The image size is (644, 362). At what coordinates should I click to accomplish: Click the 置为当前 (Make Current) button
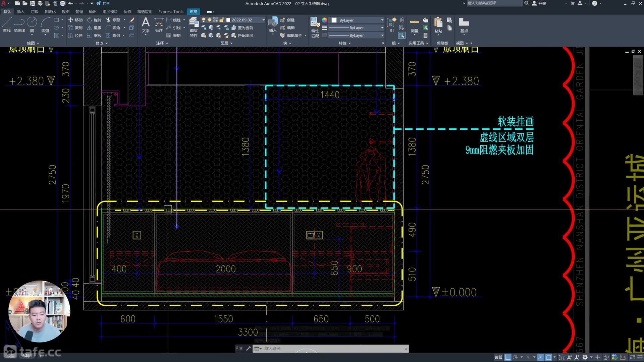(x=242, y=28)
